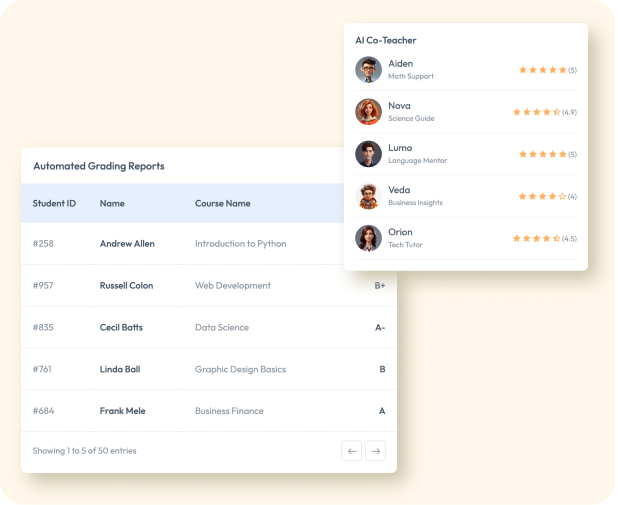618x505 pixels.
Task: Click Aiden's avatar icon
Action: click(368, 70)
